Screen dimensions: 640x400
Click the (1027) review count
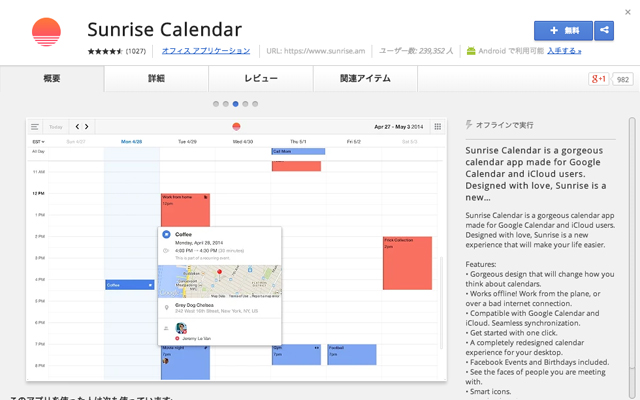(136, 51)
